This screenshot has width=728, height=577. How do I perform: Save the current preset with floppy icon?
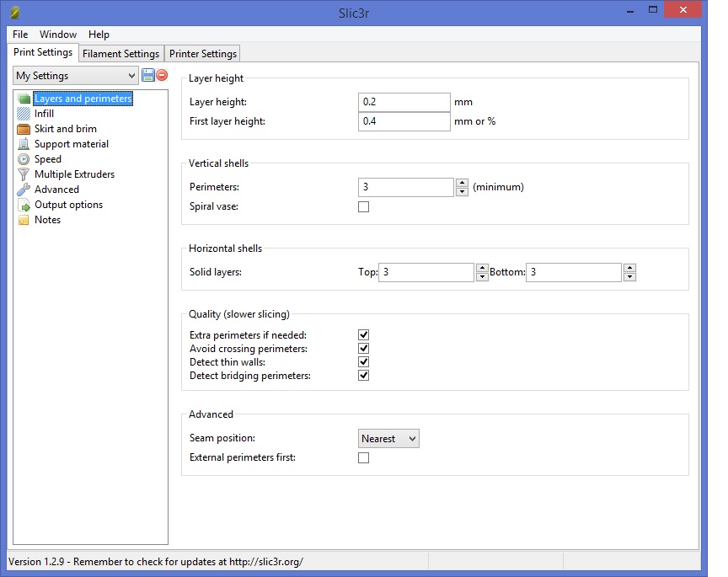pyautogui.click(x=148, y=75)
